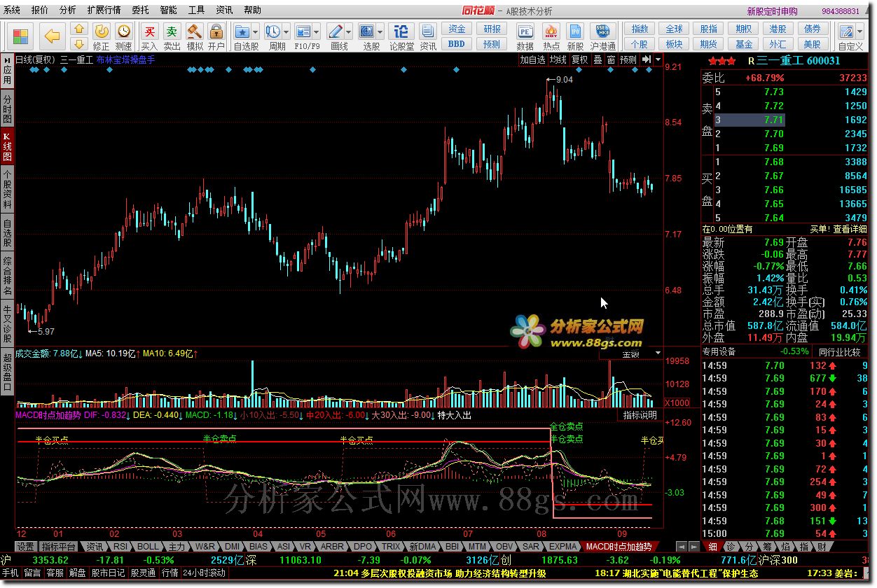Toggle 加自选 add to watchlist

point(532,59)
